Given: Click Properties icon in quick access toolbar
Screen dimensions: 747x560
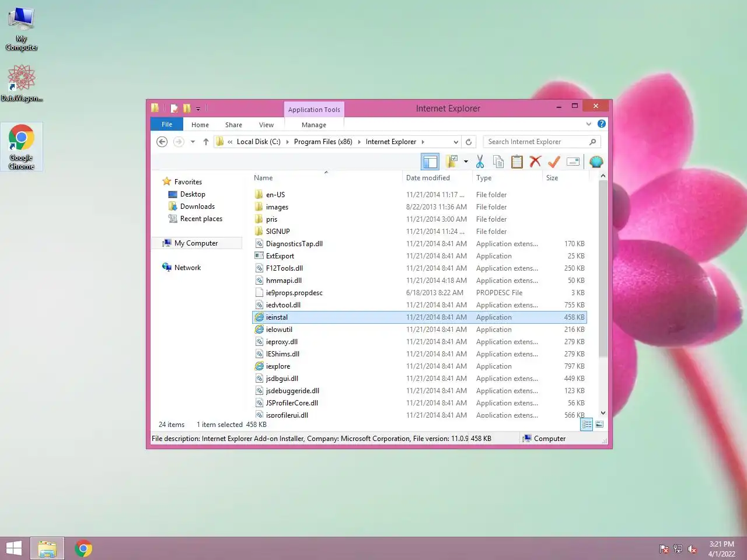Looking at the screenshot, I should pyautogui.click(x=174, y=108).
